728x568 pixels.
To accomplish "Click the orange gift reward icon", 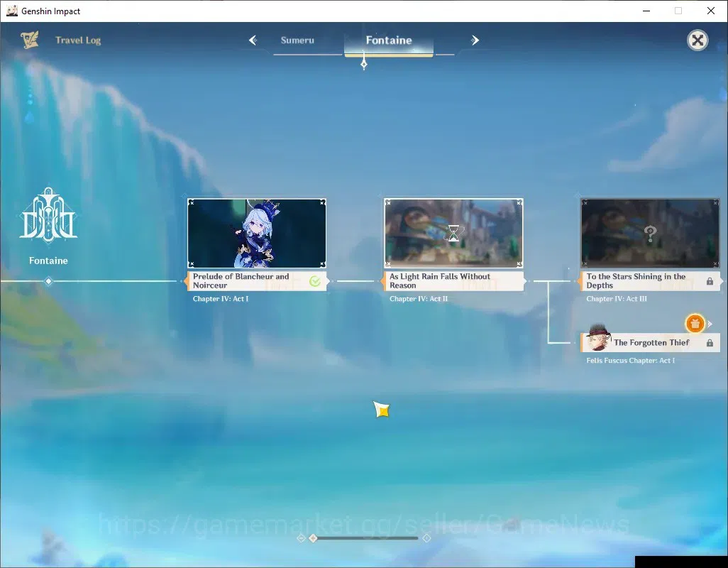I will click(x=695, y=324).
